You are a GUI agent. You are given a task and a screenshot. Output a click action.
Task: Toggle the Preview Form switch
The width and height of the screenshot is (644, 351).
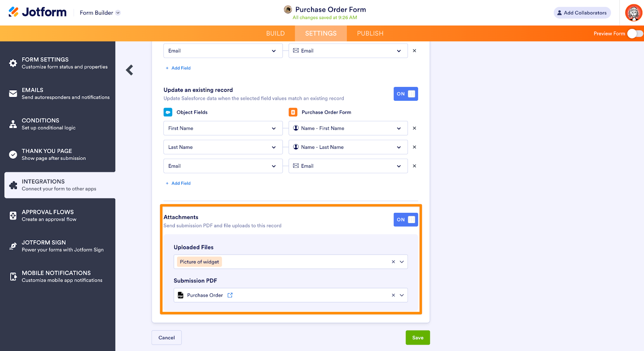[635, 33]
